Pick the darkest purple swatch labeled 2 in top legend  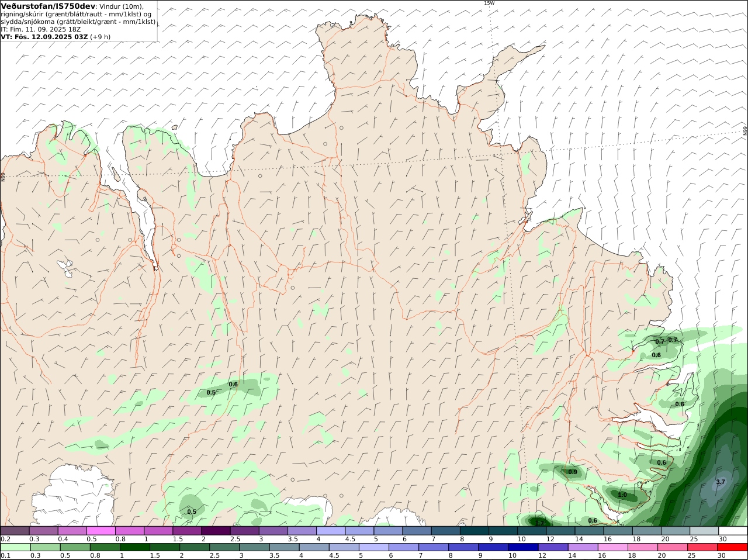pos(216,531)
